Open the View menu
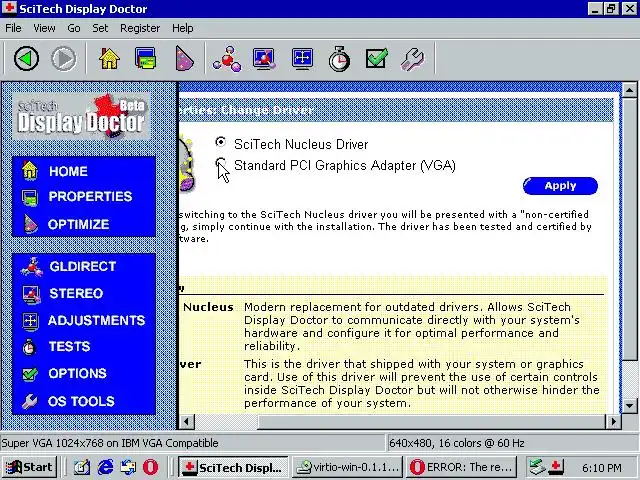640x480 pixels. 44,28
